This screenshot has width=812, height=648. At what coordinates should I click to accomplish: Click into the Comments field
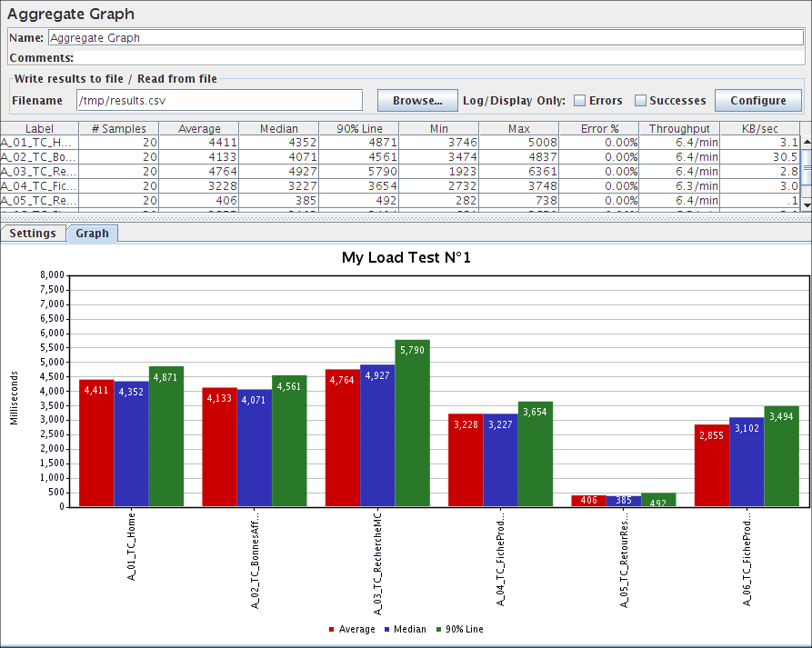[x=436, y=57]
